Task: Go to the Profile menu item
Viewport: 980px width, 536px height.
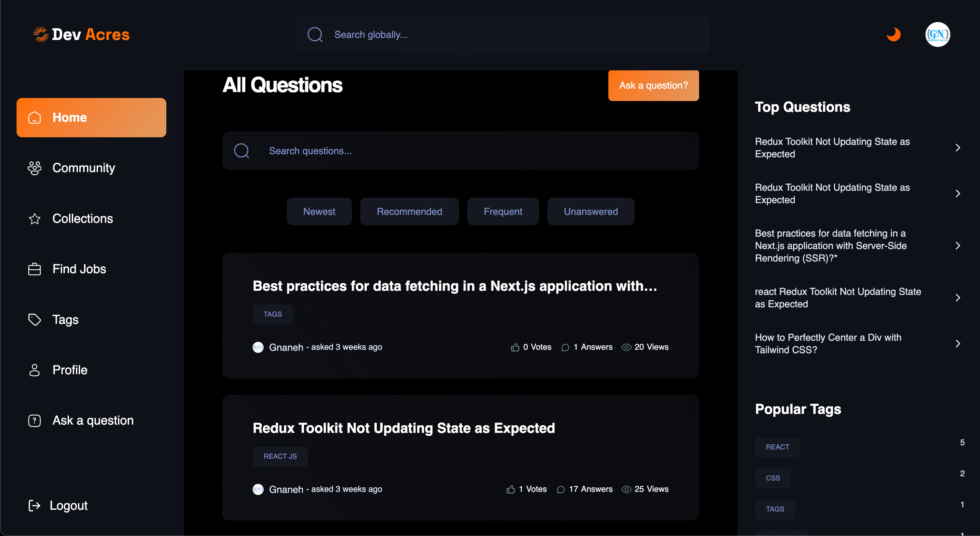Action: pyautogui.click(x=70, y=370)
